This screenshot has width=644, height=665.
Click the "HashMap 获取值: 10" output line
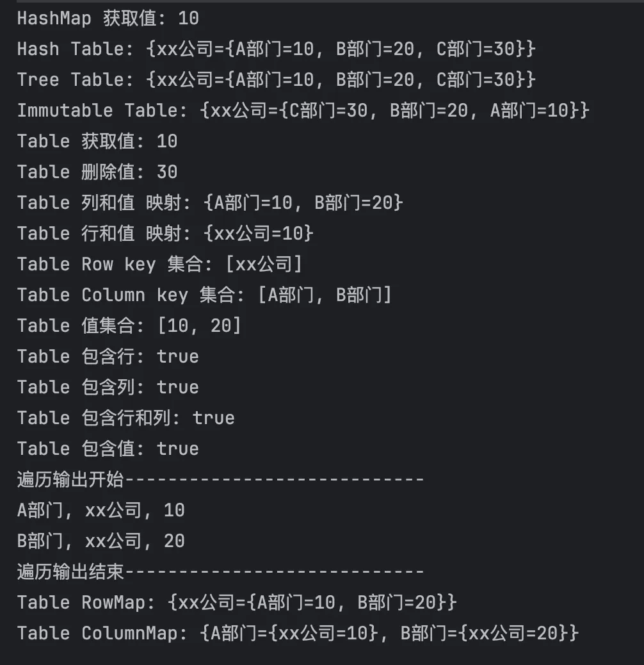click(108, 19)
